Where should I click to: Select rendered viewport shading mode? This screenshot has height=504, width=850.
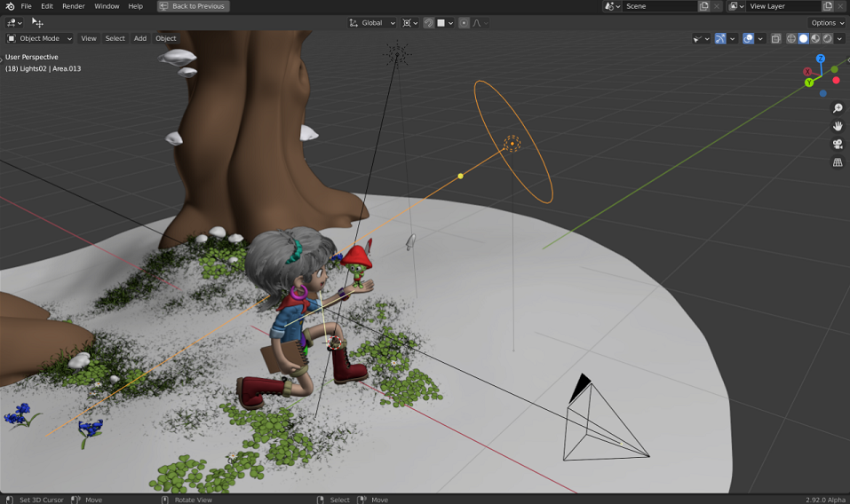point(827,38)
